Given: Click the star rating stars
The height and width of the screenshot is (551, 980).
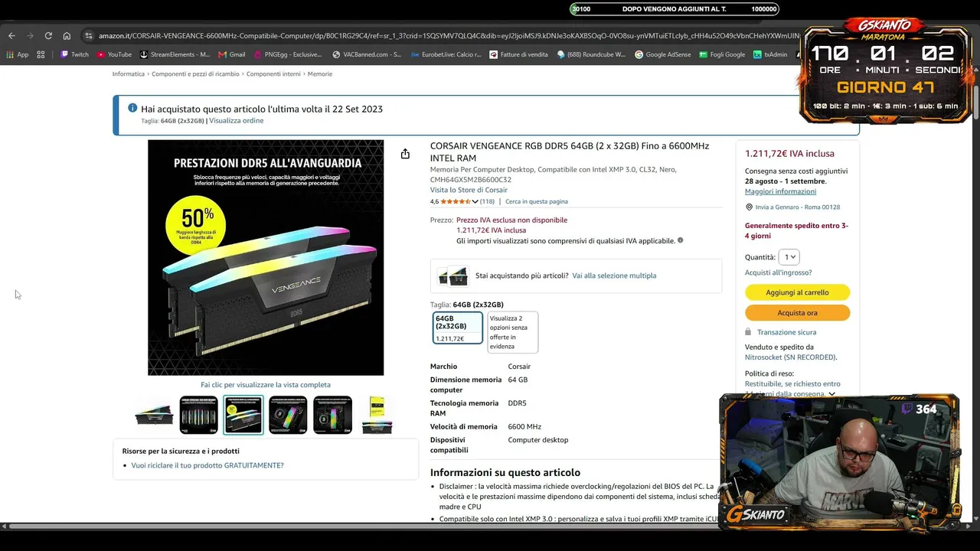Looking at the screenshot, I should click(456, 202).
